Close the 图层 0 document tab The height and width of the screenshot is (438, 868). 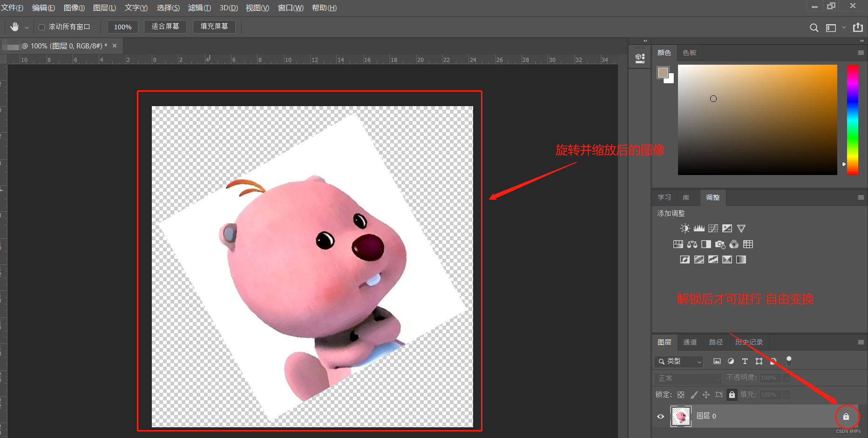pos(115,46)
